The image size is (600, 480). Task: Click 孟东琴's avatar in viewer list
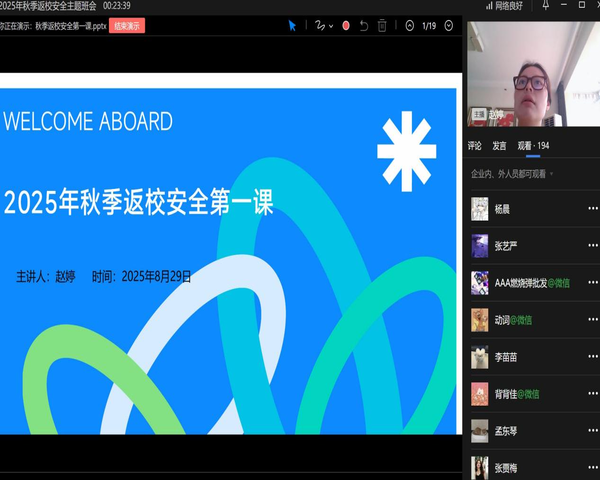point(480,430)
